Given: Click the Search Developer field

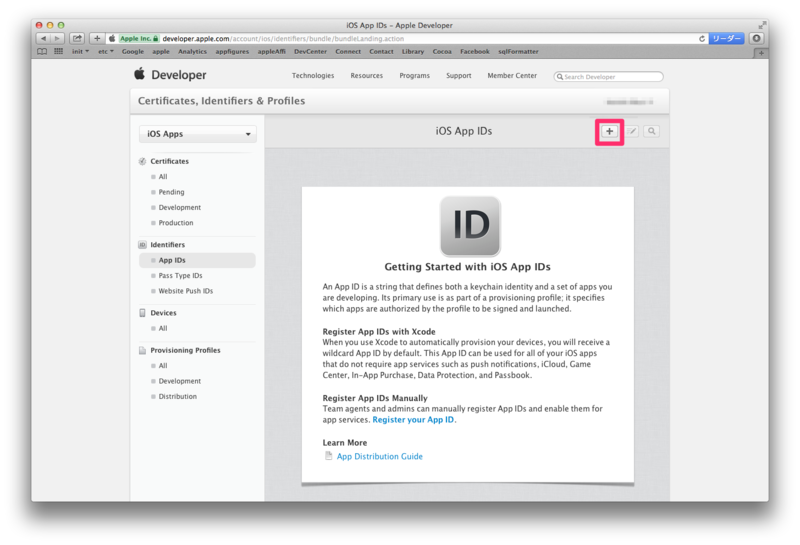Looking at the screenshot, I should [608, 77].
